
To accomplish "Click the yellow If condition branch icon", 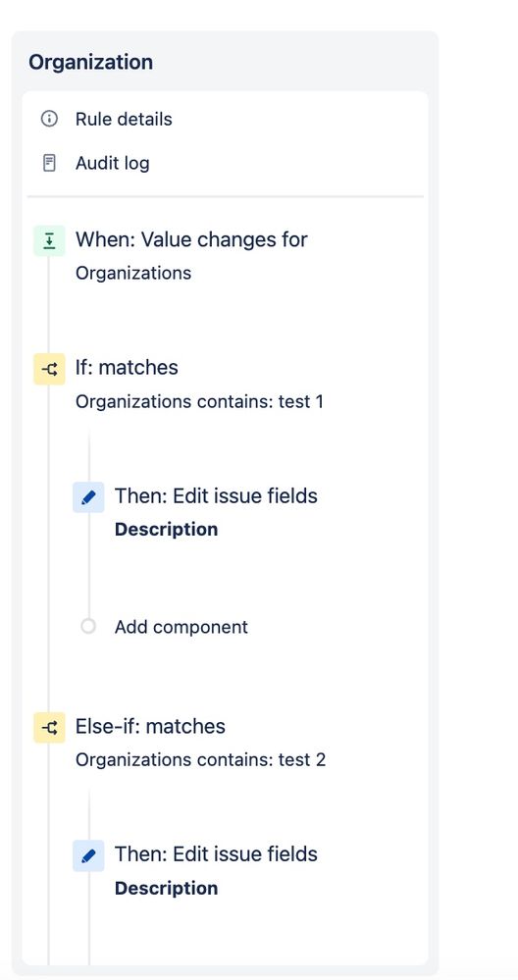I will click(x=49, y=369).
